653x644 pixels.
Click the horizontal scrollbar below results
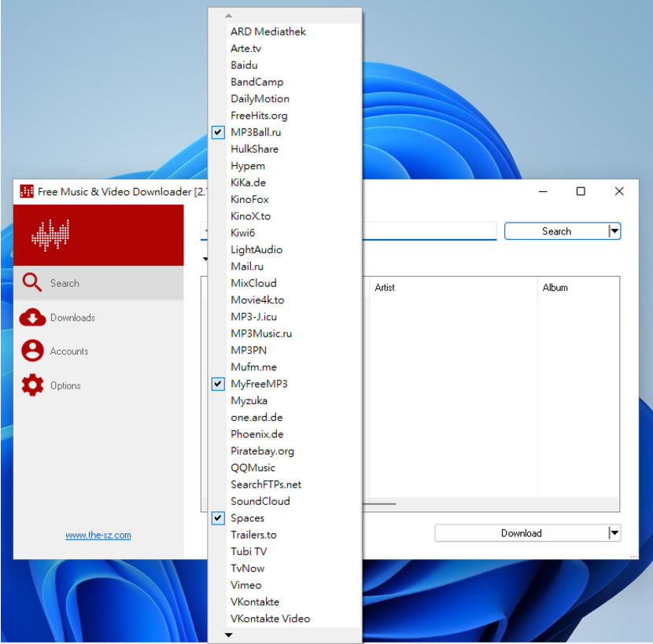click(x=379, y=504)
